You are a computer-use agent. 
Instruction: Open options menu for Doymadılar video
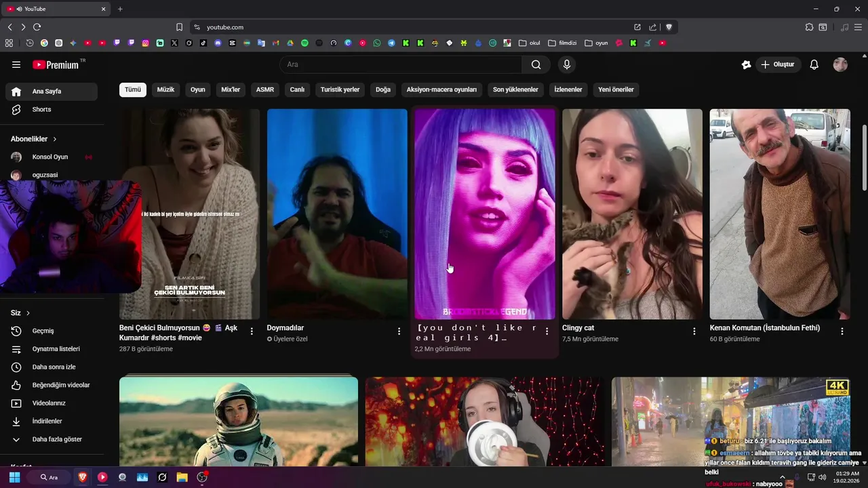point(399,331)
